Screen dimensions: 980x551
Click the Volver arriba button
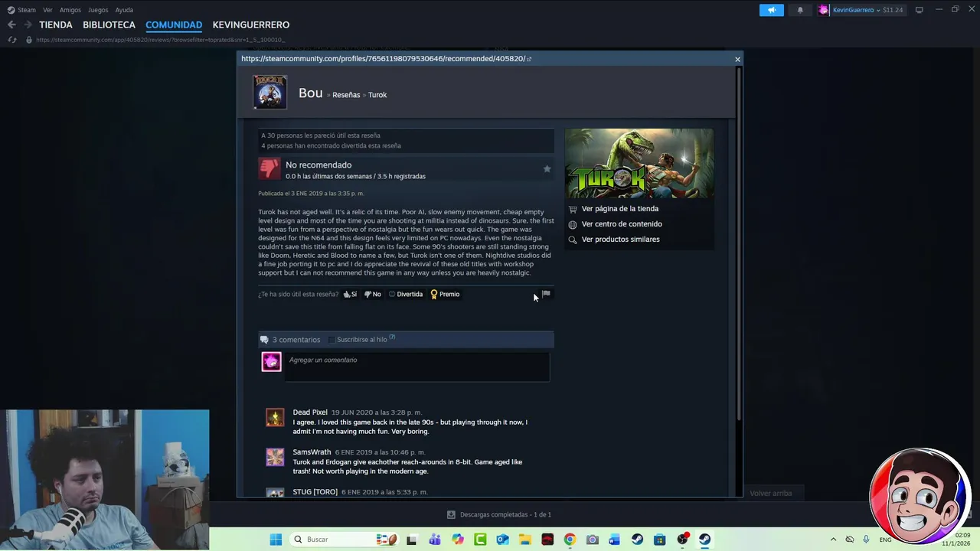[771, 494]
